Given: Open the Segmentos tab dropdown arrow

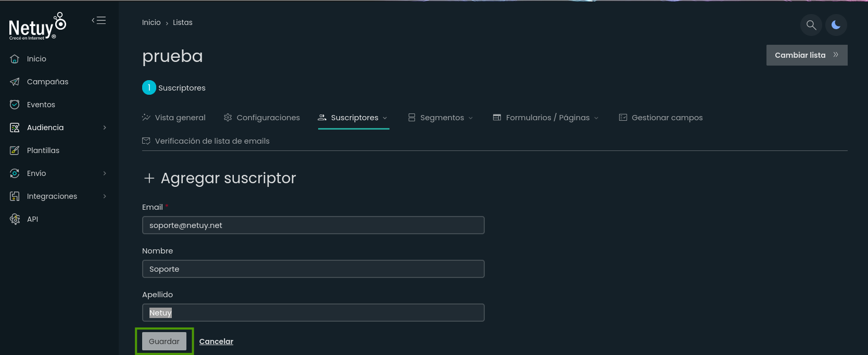Looking at the screenshot, I should pyautogui.click(x=471, y=118).
